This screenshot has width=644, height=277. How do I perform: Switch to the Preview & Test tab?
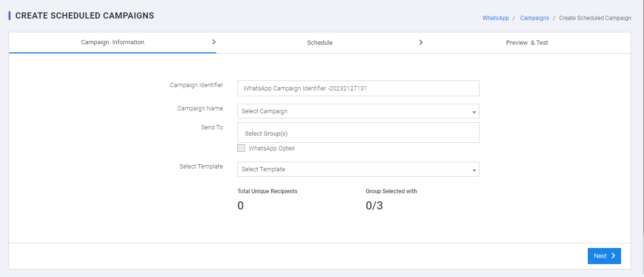click(527, 42)
